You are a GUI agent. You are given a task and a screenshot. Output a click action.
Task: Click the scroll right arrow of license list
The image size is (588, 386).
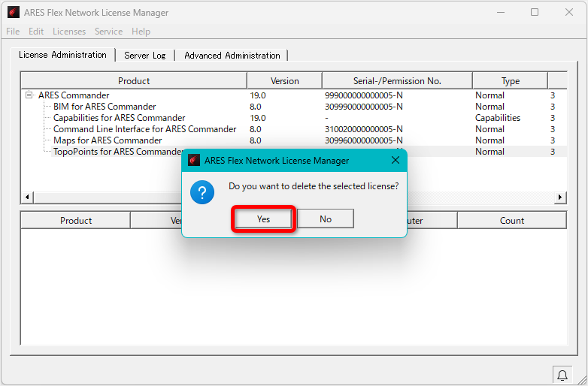(x=560, y=197)
